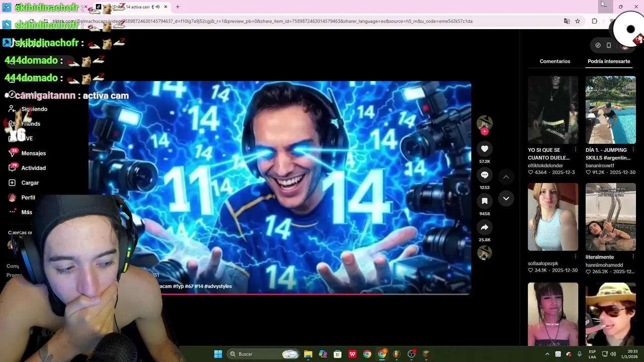
Task: Open the TikTok coins icon in the top pill
Action: (598, 45)
